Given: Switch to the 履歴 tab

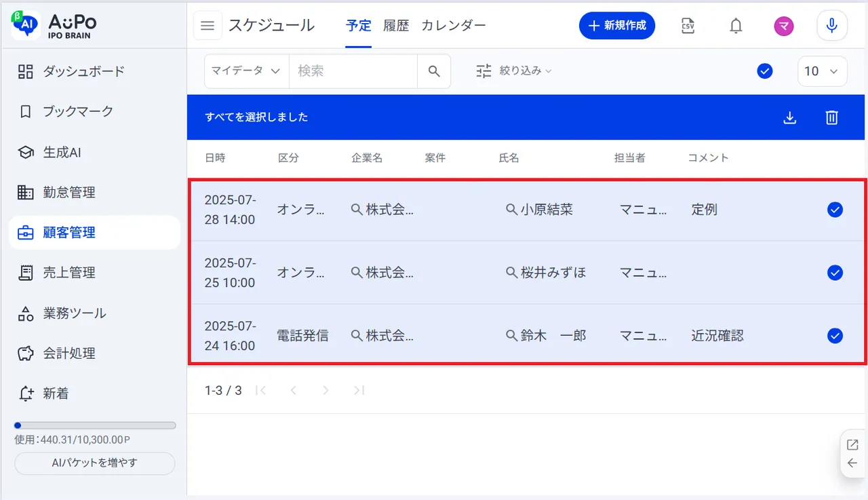Looking at the screenshot, I should click(396, 26).
